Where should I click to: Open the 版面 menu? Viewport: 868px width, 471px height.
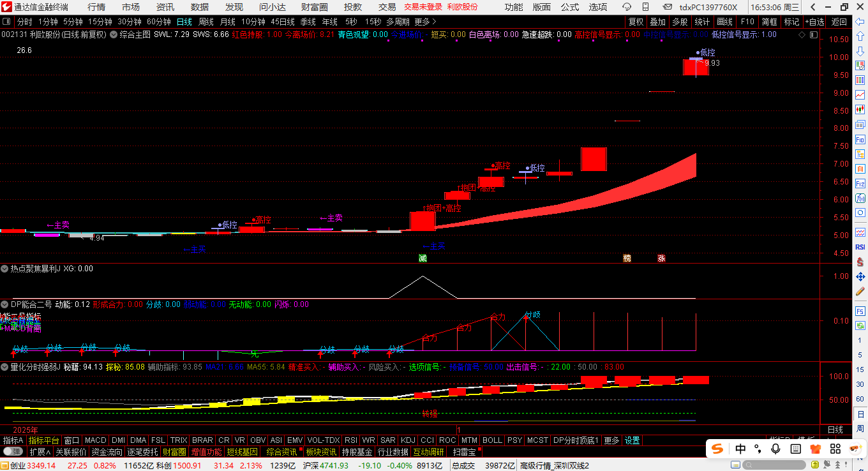coord(542,7)
